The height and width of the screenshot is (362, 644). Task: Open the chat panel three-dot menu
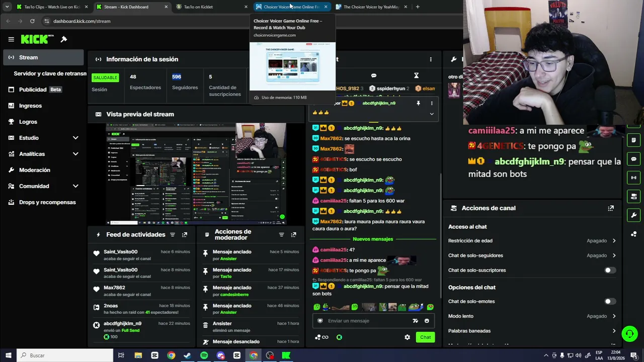pyautogui.click(x=431, y=59)
